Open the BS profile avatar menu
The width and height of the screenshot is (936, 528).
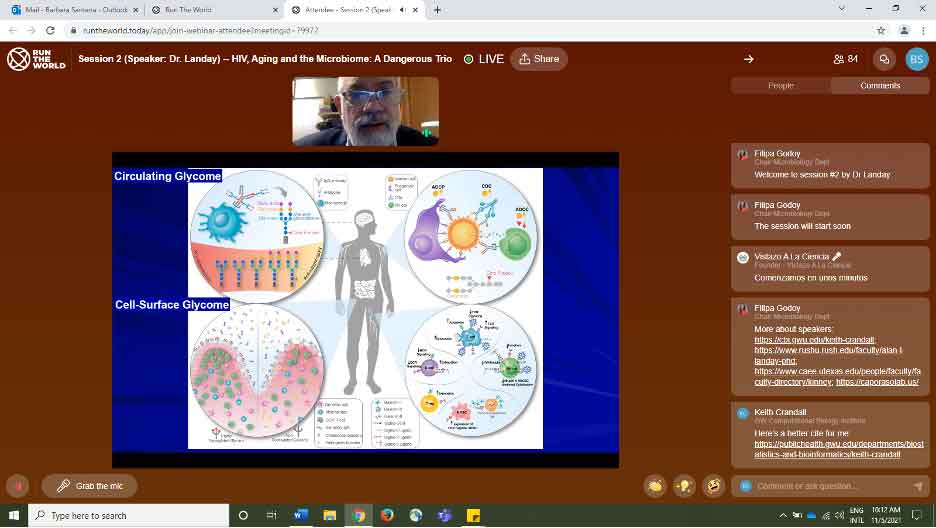pos(916,59)
